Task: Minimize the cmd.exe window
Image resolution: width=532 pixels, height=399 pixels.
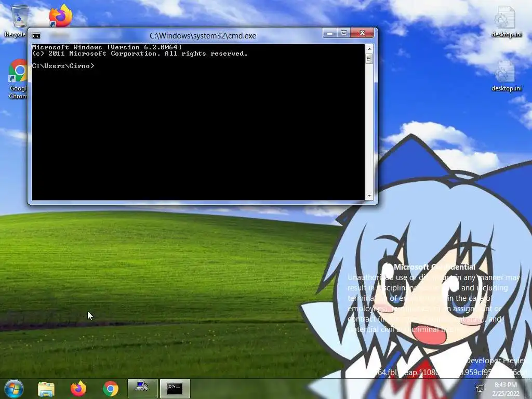Action: click(329, 33)
